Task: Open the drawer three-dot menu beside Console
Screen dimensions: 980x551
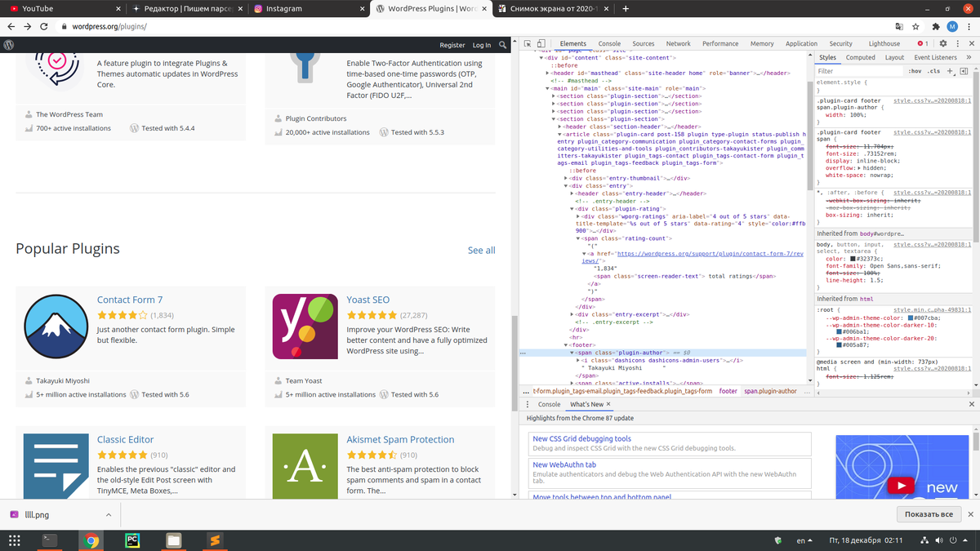Action: pyautogui.click(x=527, y=404)
